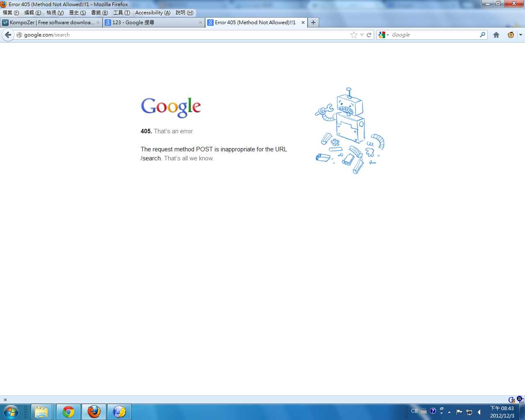Minimize the Firefox window

coord(487,4)
